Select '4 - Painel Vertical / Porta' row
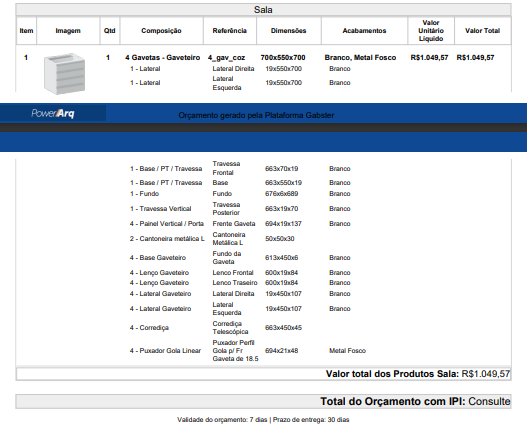This screenshot has height=429, width=527. 167,224
